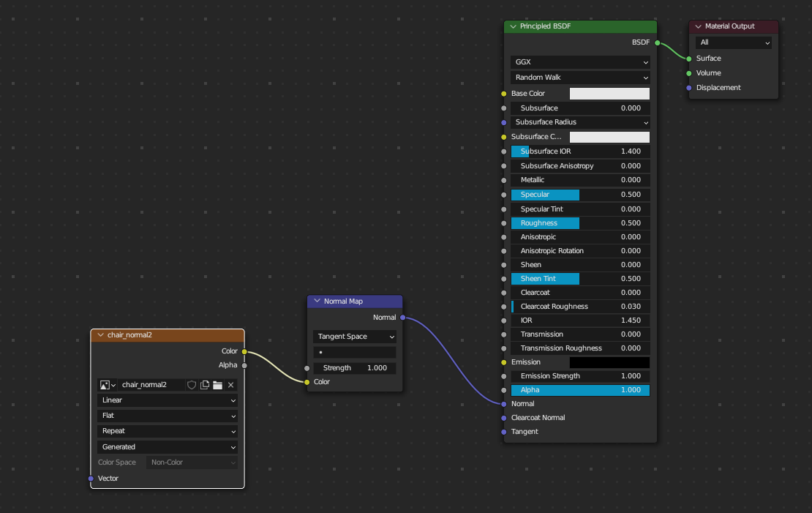Click the Displacement input socket

click(689, 88)
